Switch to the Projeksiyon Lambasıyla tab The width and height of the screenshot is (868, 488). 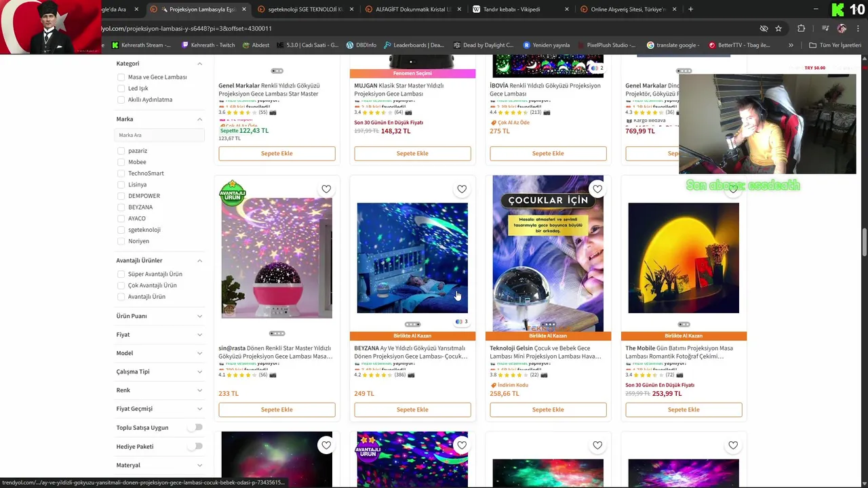198,9
